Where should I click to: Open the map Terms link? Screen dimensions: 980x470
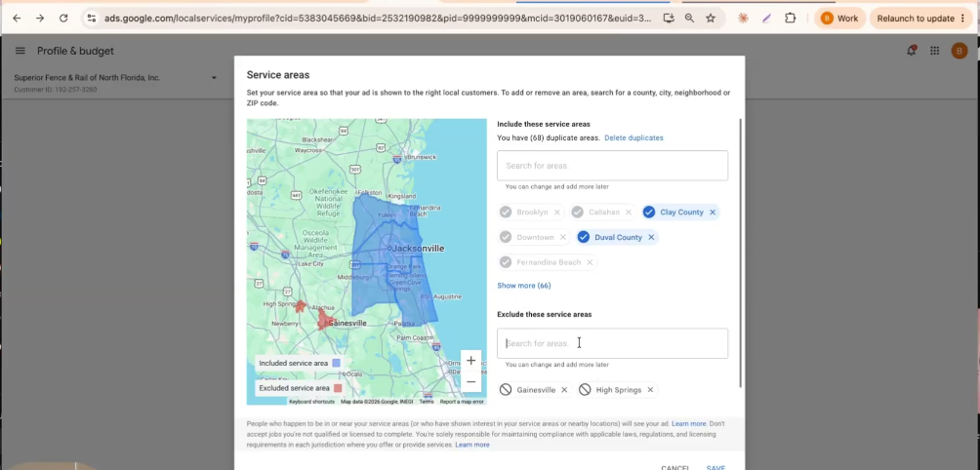tap(427, 402)
